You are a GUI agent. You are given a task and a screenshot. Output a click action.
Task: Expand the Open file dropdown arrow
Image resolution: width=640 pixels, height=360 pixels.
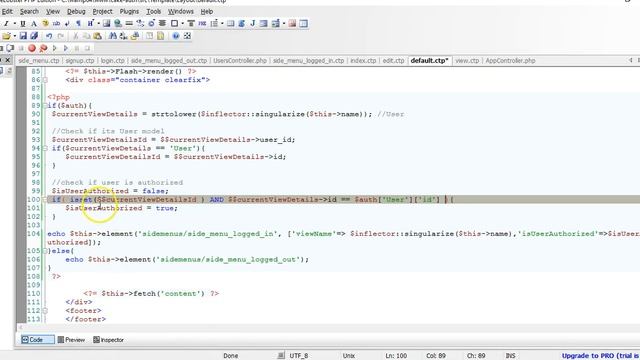click(15, 36)
